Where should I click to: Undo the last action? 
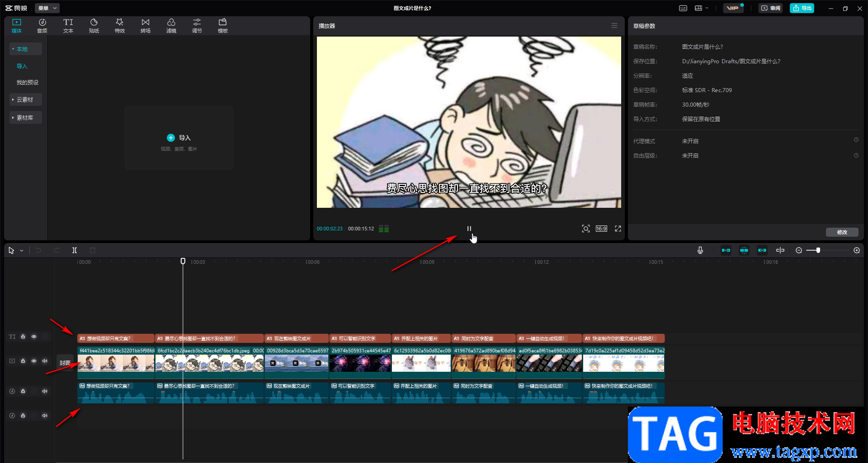pos(38,250)
